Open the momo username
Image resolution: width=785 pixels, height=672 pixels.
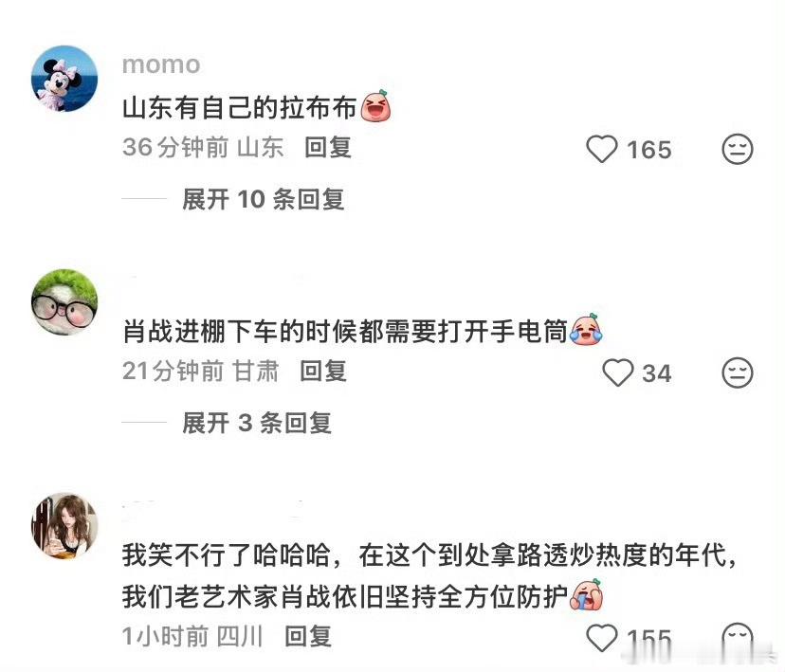click(x=161, y=65)
